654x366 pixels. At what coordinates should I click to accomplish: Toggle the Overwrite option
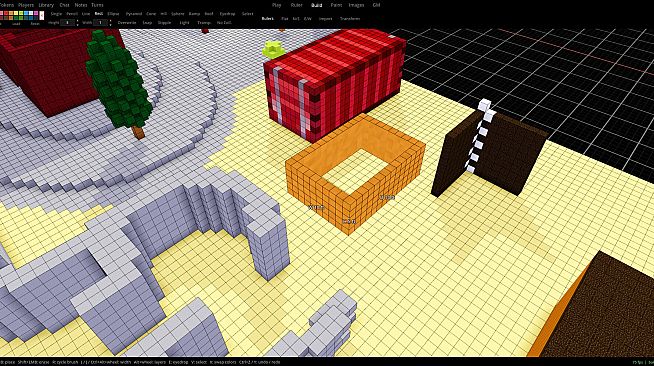click(127, 23)
